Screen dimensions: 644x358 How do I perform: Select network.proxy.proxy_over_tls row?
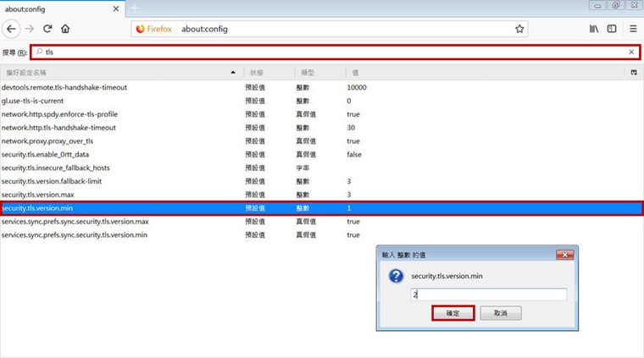(322, 141)
